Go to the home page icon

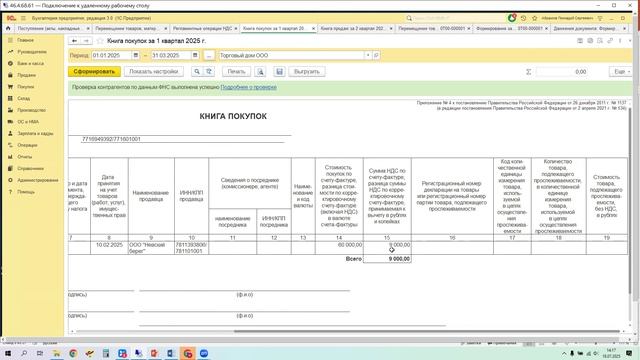tap(8, 29)
